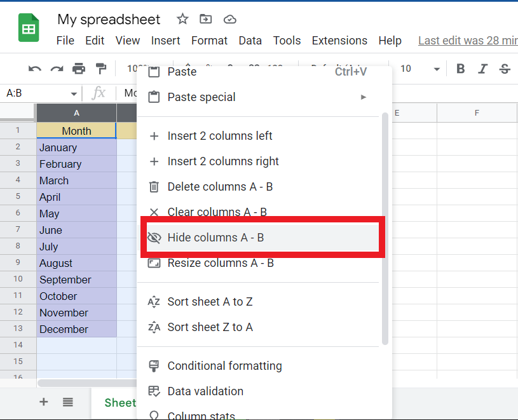
Task: Undo the last action
Action: point(35,69)
